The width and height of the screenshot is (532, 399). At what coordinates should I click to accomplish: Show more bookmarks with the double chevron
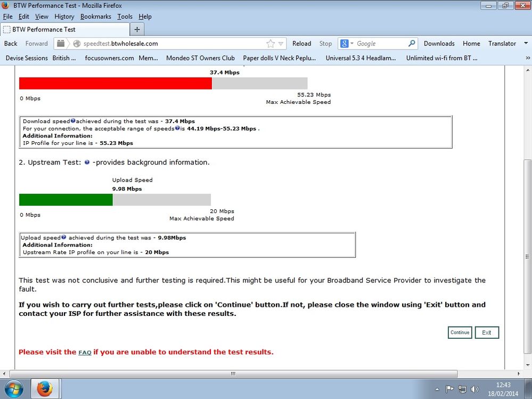click(x=528, y=58)
